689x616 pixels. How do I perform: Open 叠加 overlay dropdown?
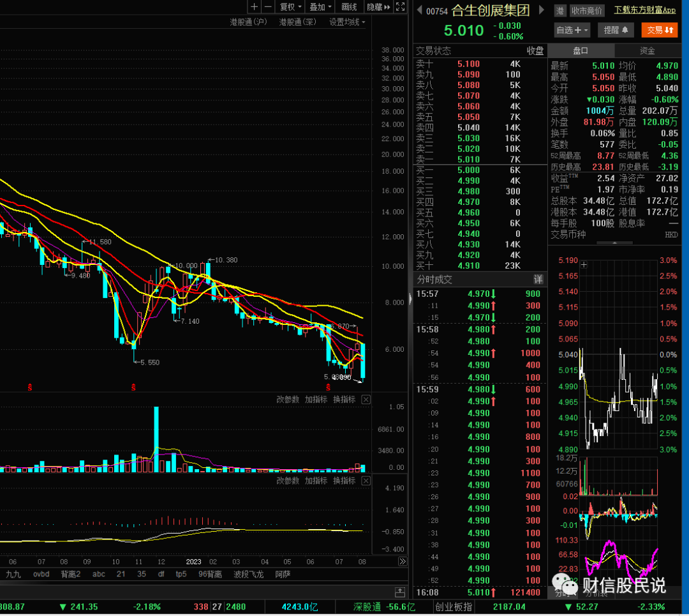click(320, 6)
